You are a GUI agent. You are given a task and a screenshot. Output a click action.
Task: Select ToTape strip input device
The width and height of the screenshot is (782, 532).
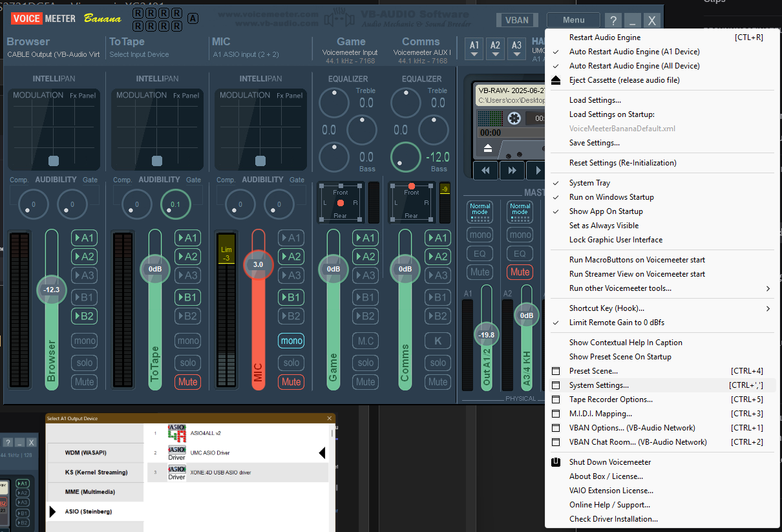[139, 54]
